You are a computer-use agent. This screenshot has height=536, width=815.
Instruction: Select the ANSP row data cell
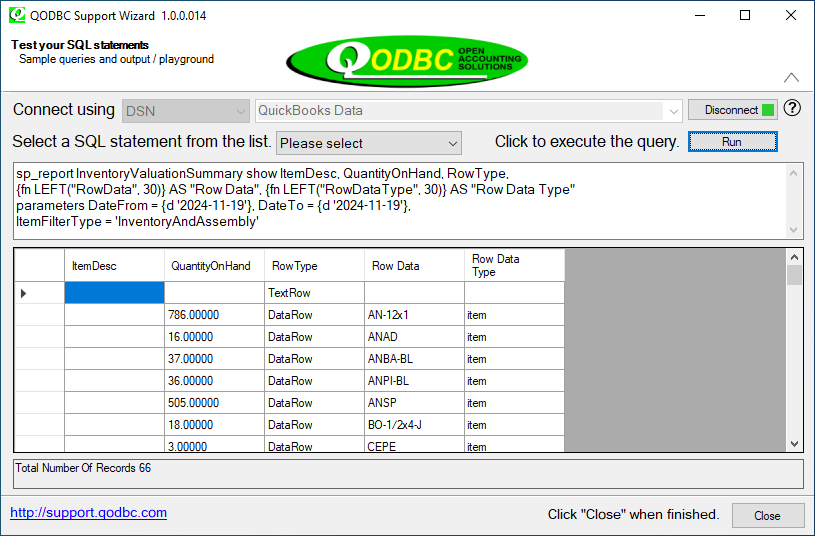point(414,403)
